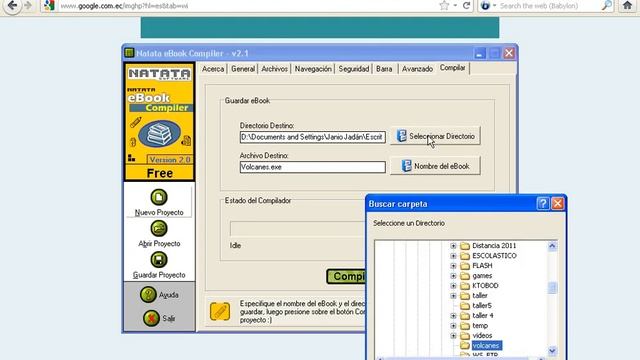Switch to the Acerca tab
This screenshot has width=640, height=360.
(x=213, y=69)
